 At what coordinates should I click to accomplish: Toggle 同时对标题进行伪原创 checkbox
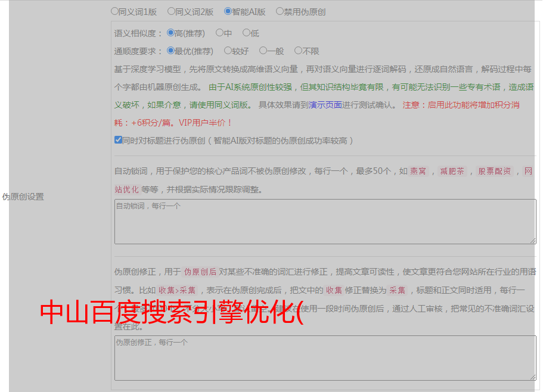tap(118, 140)
